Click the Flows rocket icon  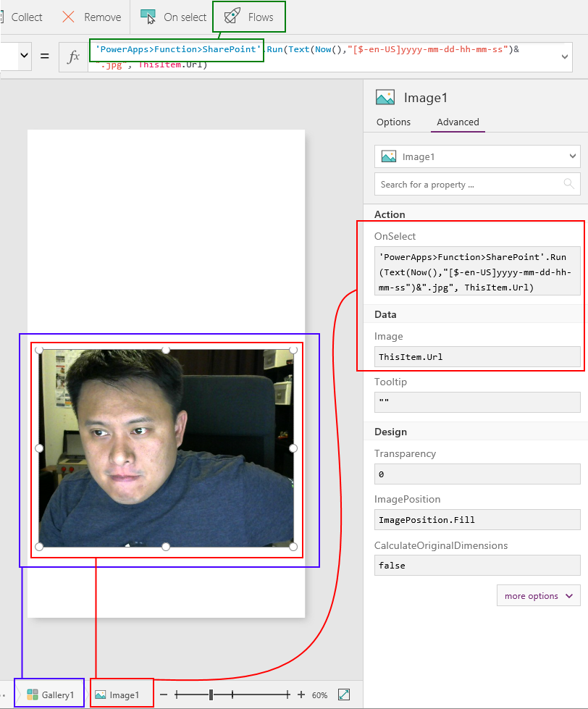click(232, 17)
